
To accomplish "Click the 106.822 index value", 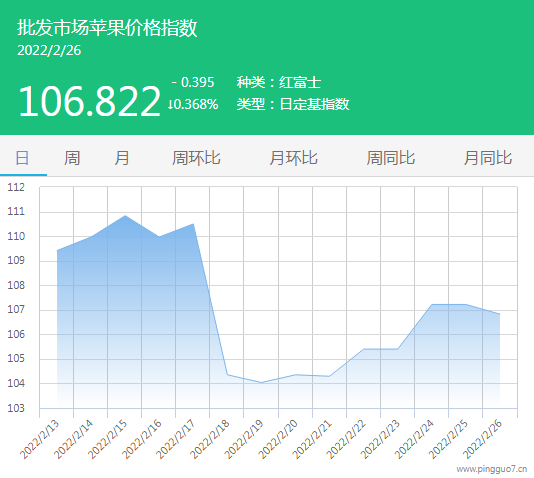I will pos(90,101).
